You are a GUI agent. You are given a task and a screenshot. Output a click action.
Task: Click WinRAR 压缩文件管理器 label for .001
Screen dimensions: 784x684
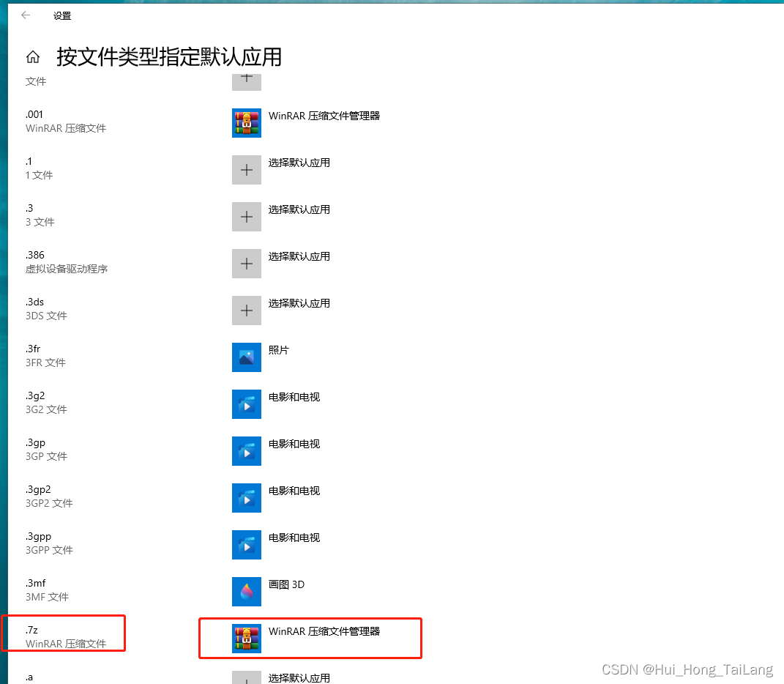click(324, 116)
